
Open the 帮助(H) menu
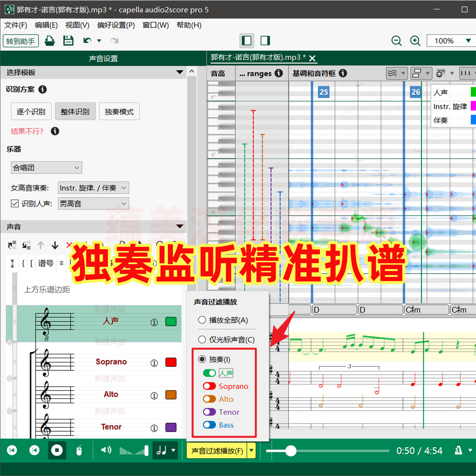[x=189, y=25]
